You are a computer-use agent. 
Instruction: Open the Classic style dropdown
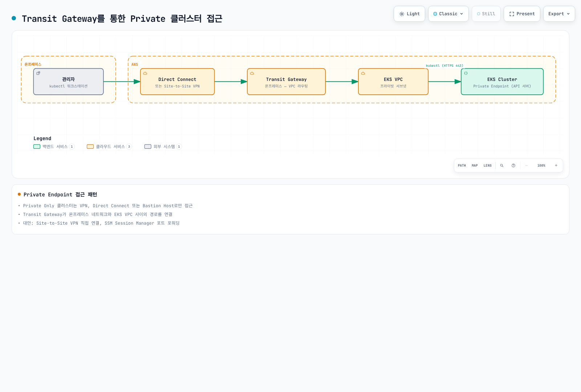pos(448,14)
